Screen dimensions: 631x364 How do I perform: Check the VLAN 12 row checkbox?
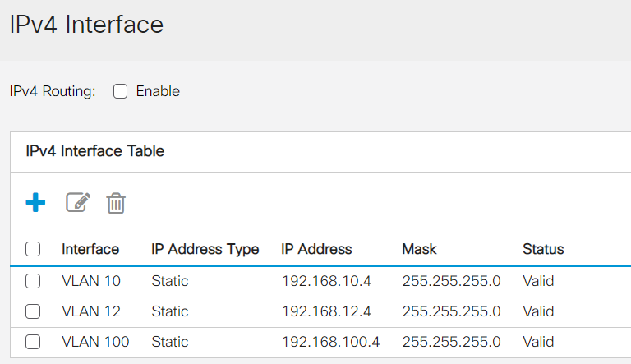pyautogui.click(x=33, y=311)
